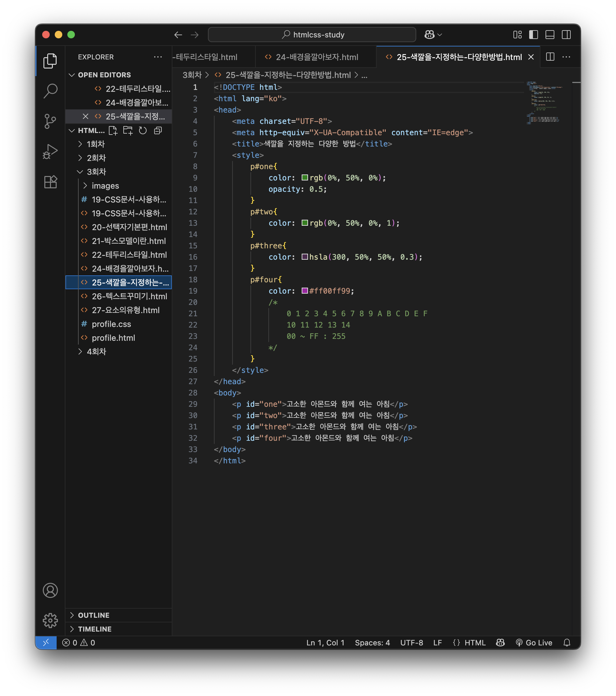
Task: Open the Search view in activity bar
Action: [50, 91]
